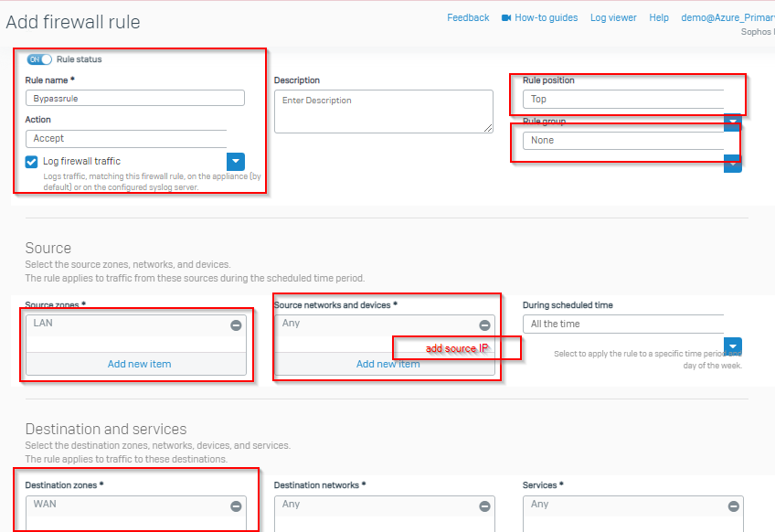
Task: Click the Description text area
Action: point(384,112)
